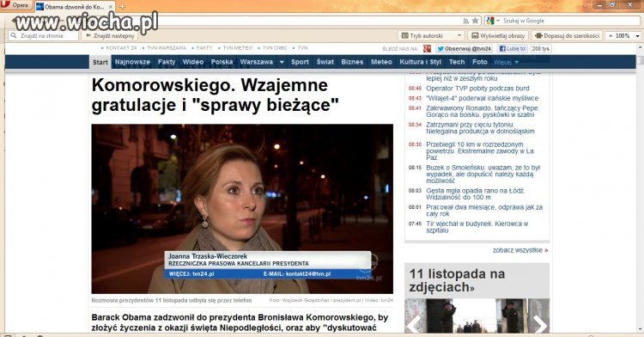
Task: Open 'Przebiegli 10 km w rozrzedzonym powietrzu' headline
Action: 480,150
